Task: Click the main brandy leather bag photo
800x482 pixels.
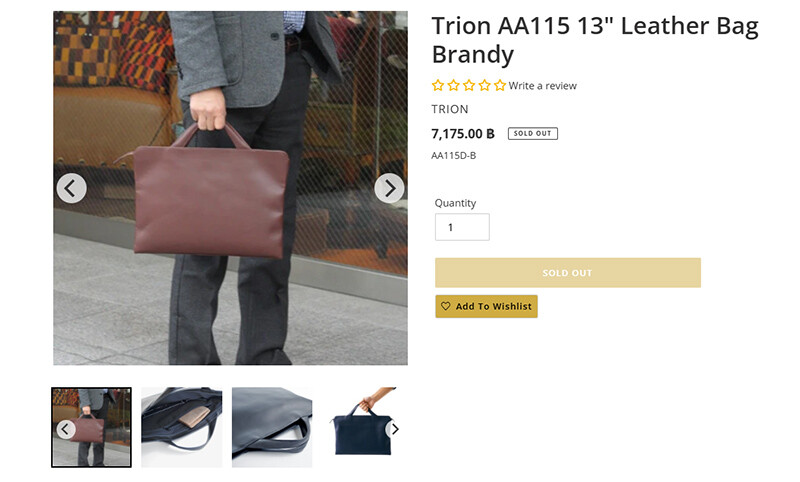Action: pyautogui.click(x=231, y=188)
